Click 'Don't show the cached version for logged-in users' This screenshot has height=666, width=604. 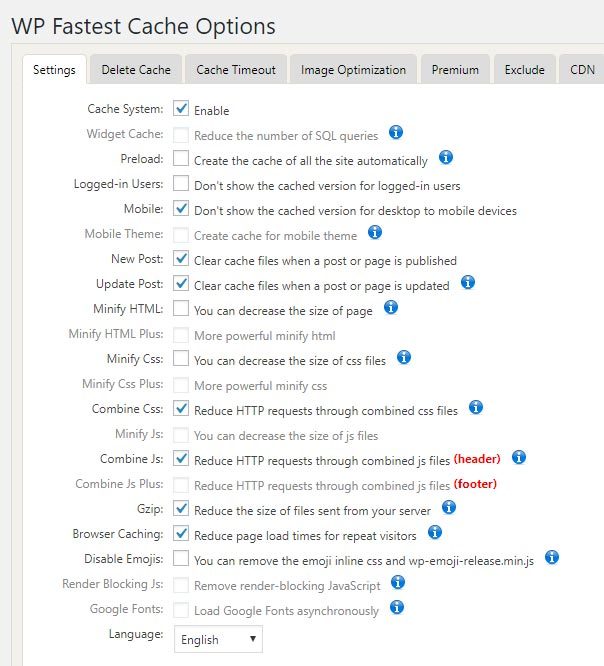click(x=327, y=186)
